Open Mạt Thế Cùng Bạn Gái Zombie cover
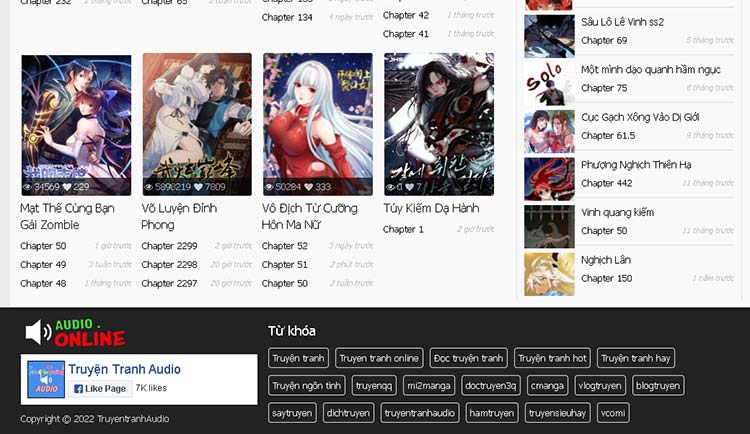Image resolution: width=750 pixels, height=434 pixels. (76, 124)
